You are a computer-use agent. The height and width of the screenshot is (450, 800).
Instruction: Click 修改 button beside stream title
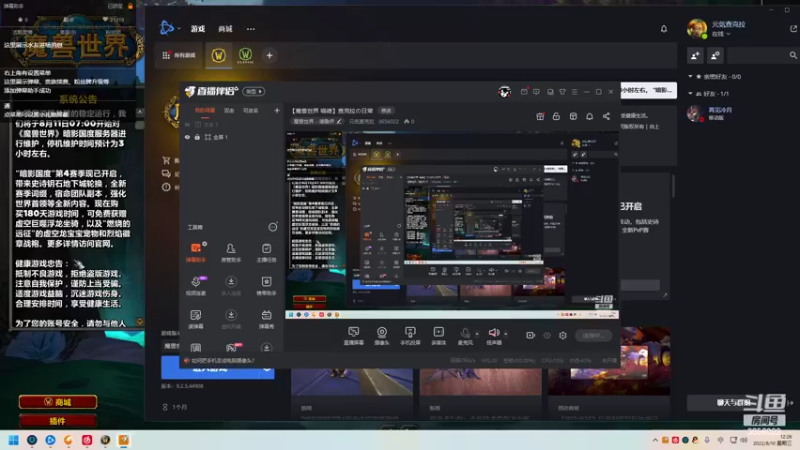(x=386, y=111)
